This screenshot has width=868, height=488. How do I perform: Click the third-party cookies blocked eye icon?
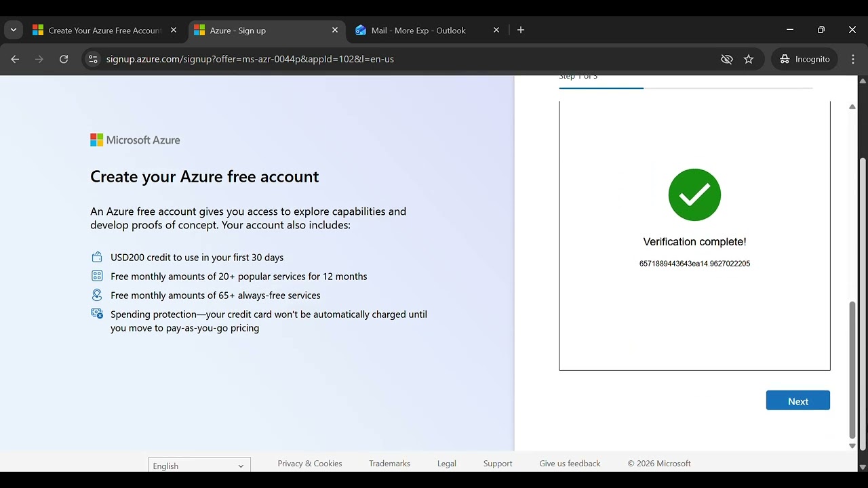pyautogui.click(x=727, y=59)
